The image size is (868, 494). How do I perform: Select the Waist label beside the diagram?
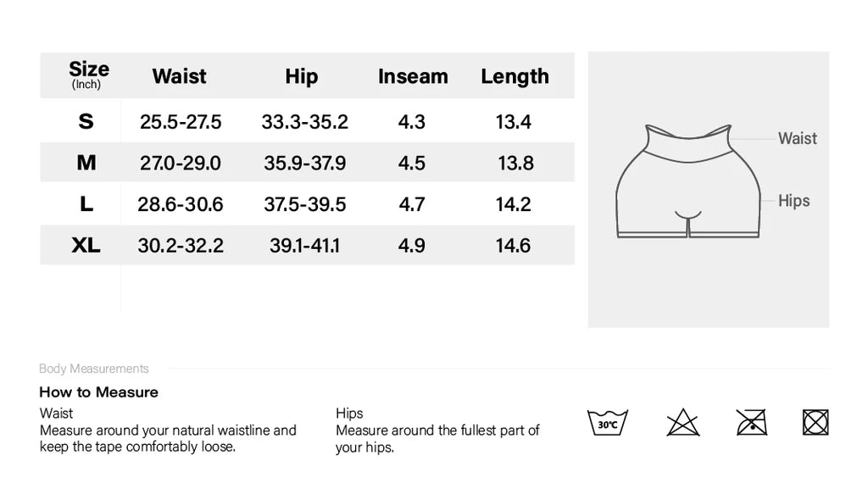pyautogui.click(x=798, y=138)
